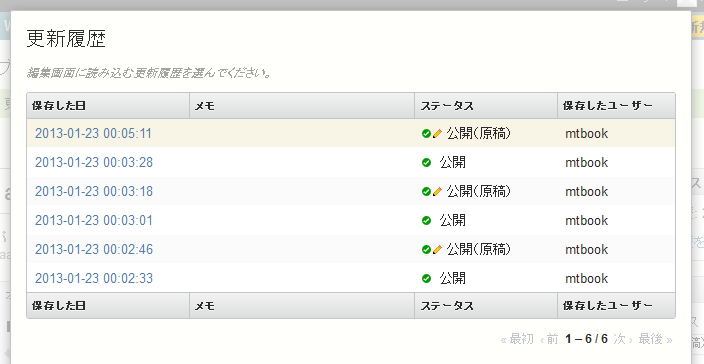Click green check icon for 00:03:28 revision
The width and height of the screenshot is (704, 364).
tap(427, 162)
